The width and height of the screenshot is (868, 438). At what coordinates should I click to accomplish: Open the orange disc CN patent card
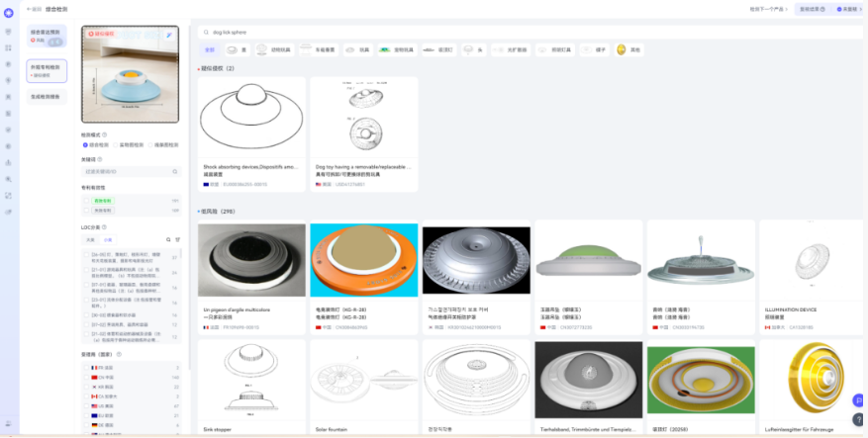pyautogui.click(x=363, y=277)
